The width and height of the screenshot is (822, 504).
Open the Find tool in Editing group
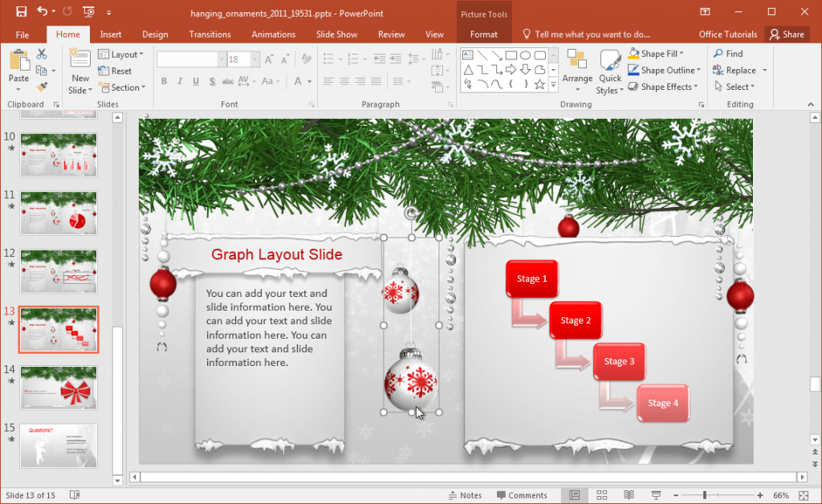[730, 53]
